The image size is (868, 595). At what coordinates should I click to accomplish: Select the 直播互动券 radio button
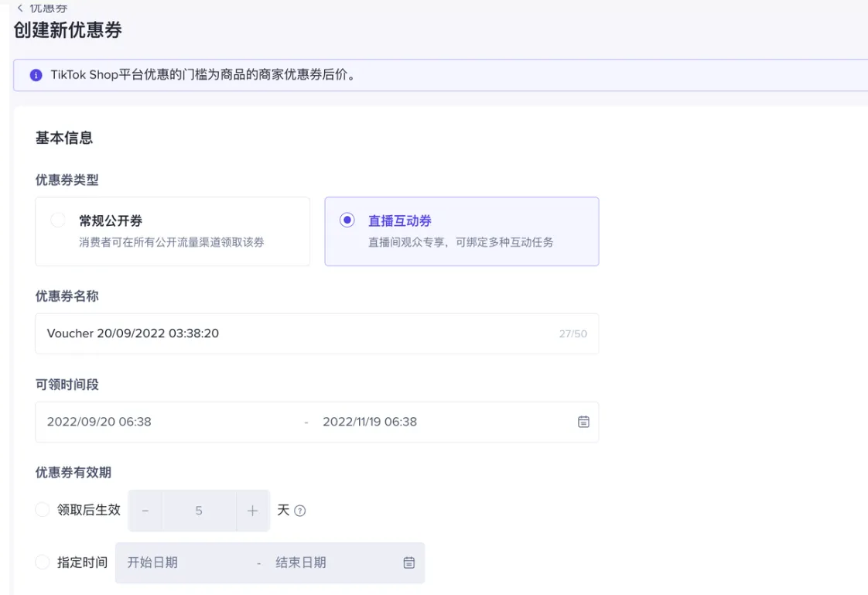click(x=347, y=220)
